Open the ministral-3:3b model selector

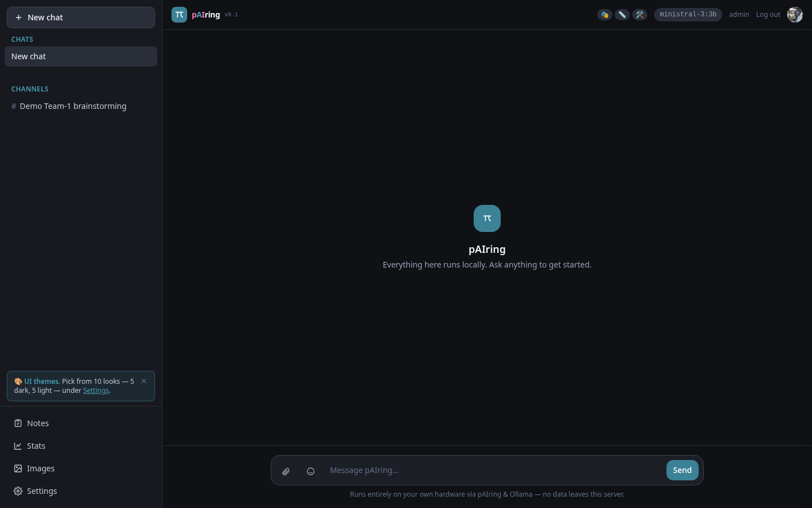coord(688,15)
